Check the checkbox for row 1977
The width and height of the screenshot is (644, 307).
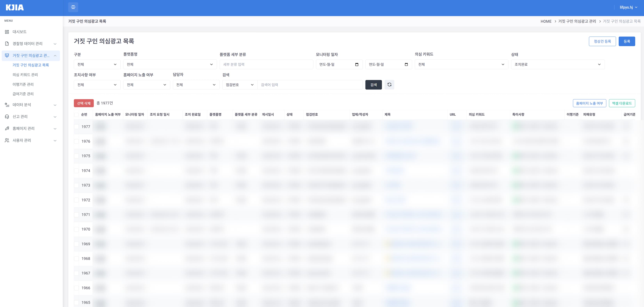[76, 127]
